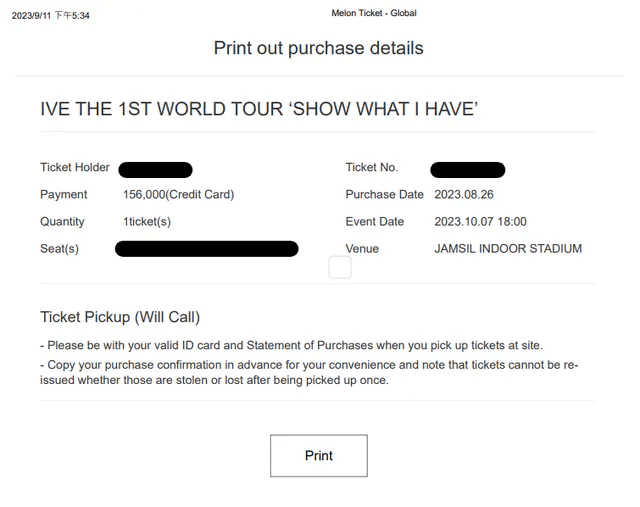Screen dimensions: 640x507
Task: Click the 'Print out purchase details' heading
Action: (x=318, y=48)
